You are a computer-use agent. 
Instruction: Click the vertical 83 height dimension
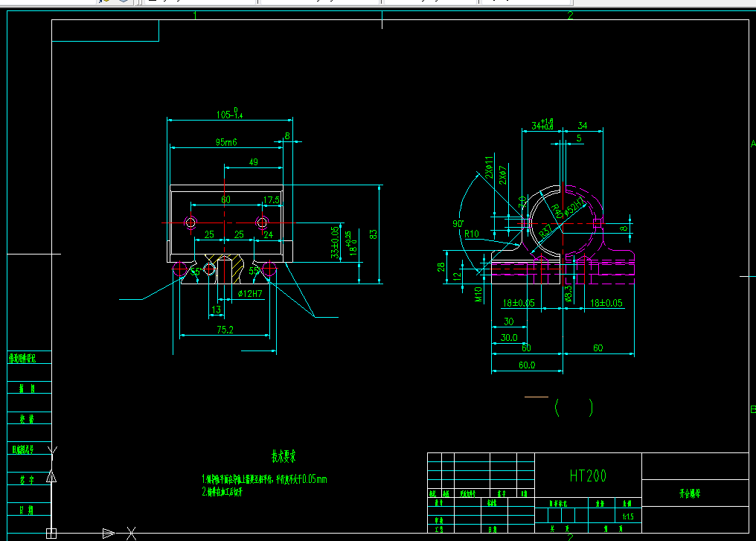pyautogui.click(x=374, y=234)
